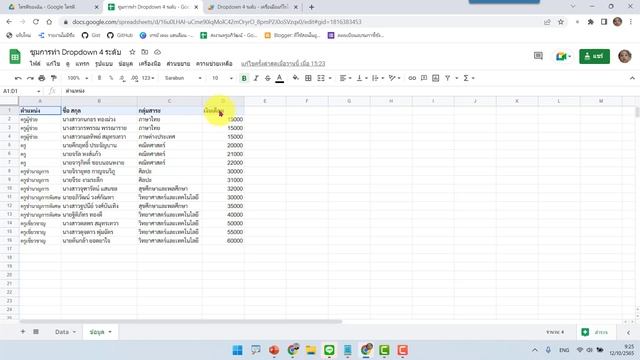Viewport: 640px width, 360px height.
Task: Collapse the toolbar with the up chevron
Action: click(x=632, y=78)
